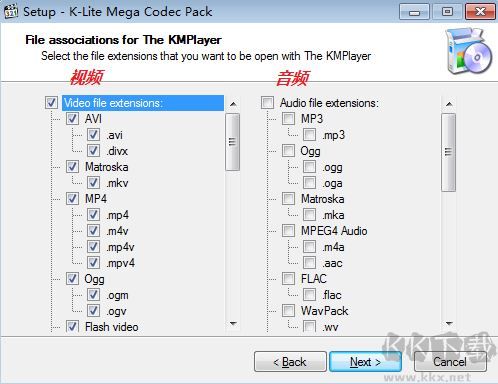The height and width of the screenshot is (384, 498).
Task: Proceed with the Next button
Action: coord(365,362)
